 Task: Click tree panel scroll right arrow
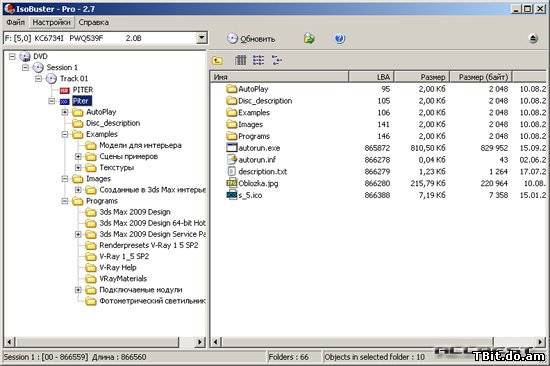point(200,342)
